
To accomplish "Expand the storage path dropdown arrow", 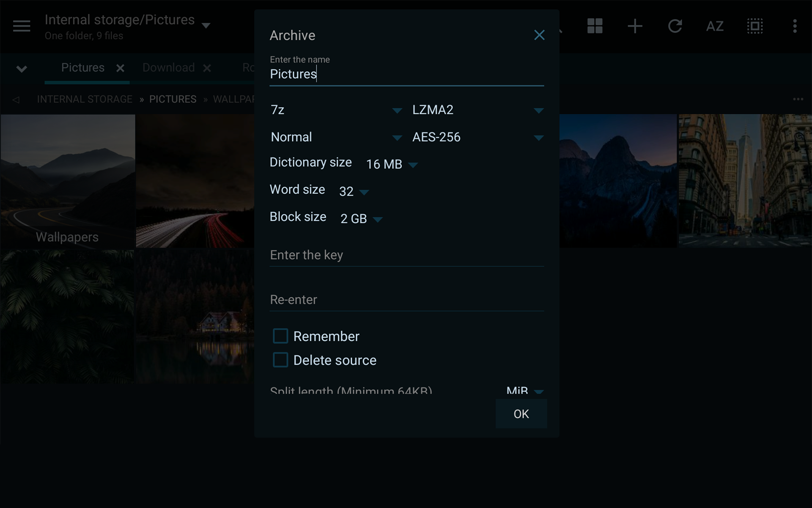I will tap(206, 26).
